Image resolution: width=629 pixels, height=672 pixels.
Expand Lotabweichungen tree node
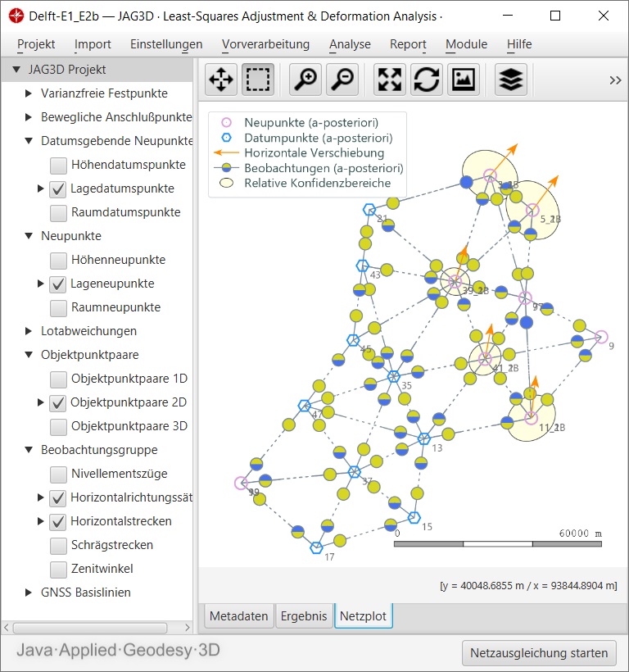tap(29, 331)
